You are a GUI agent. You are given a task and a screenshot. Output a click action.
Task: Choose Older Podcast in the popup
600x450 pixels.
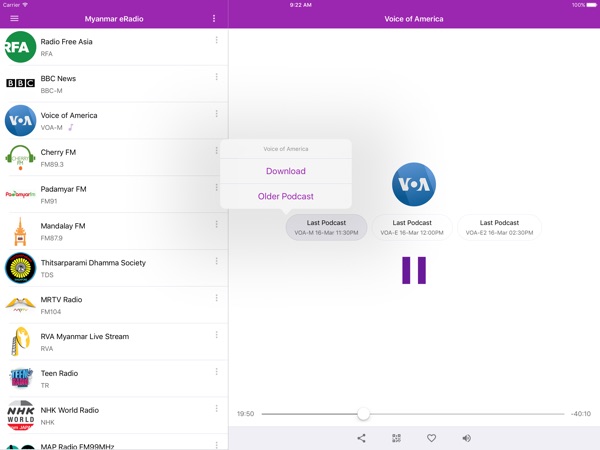click(x=286, y=196)
